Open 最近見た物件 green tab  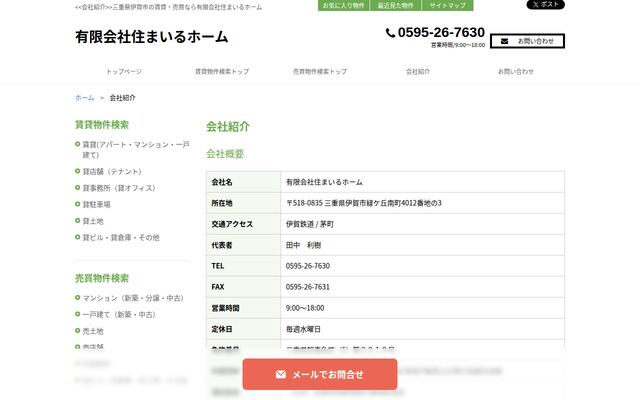click(395, 5)
